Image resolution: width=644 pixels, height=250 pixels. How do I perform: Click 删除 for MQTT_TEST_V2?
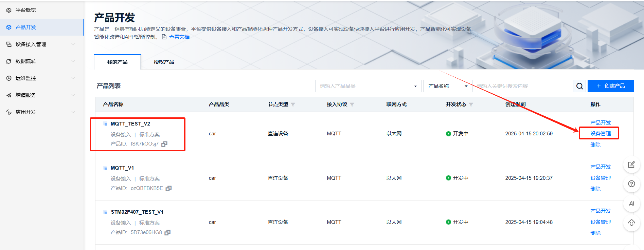click(x=595, y=145)
